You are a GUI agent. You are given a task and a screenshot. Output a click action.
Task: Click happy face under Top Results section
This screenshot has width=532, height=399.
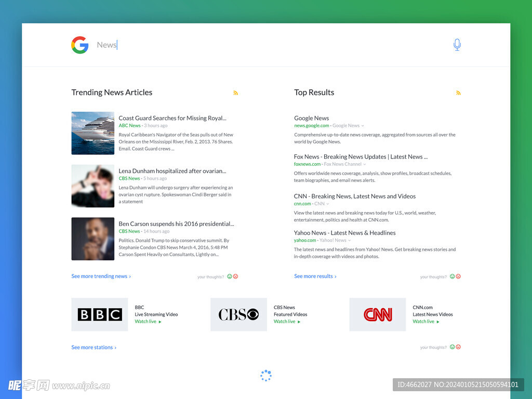(453, 276)
